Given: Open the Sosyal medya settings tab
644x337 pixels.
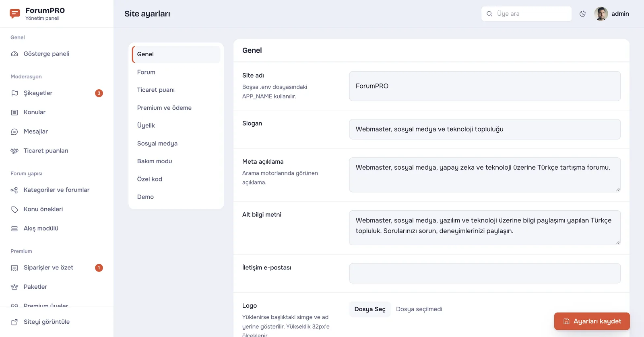Looking at the screenshot, I should 176,144.
